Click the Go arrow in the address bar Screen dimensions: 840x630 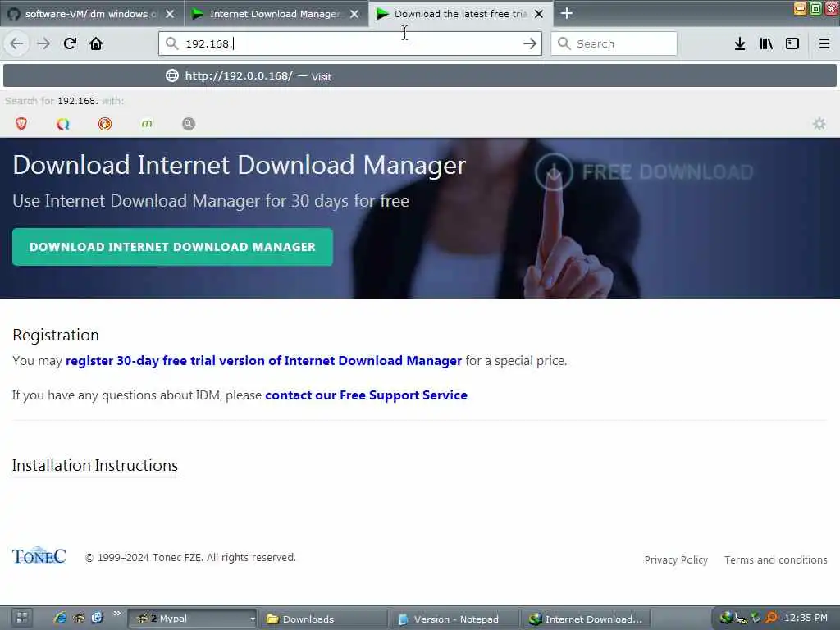pos(529,43)
